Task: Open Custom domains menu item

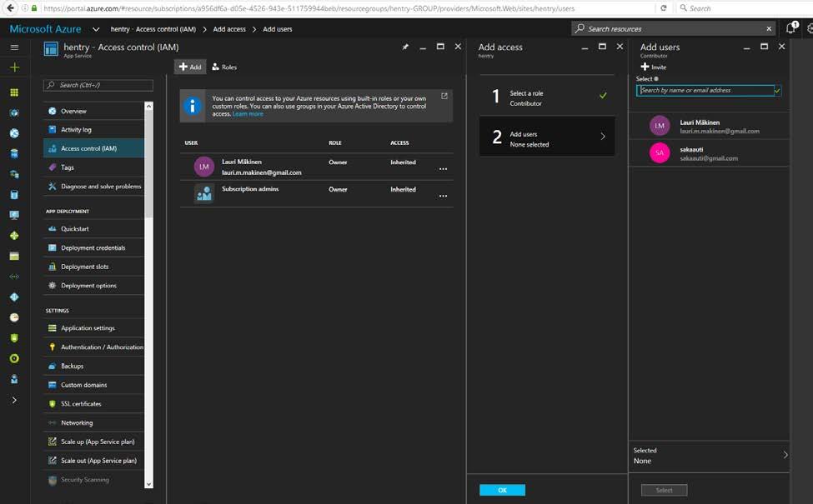Action: click(x=94, y=385)
